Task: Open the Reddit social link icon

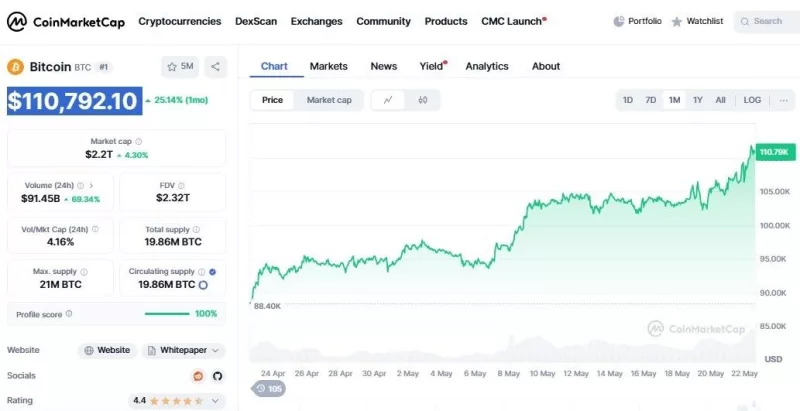Action: [x=198, y=376]
